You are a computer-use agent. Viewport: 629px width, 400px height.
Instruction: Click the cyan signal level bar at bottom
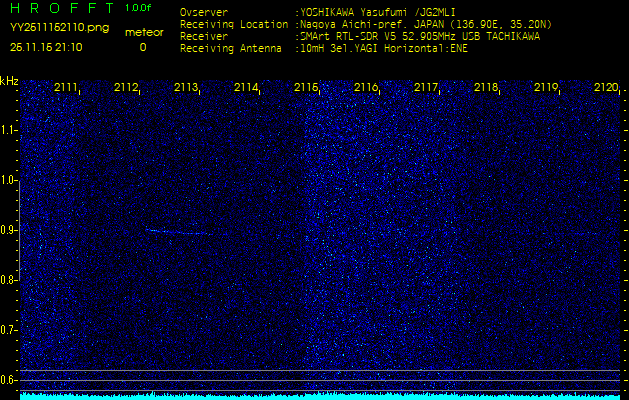pyautogui.click(x=320, y=396)
